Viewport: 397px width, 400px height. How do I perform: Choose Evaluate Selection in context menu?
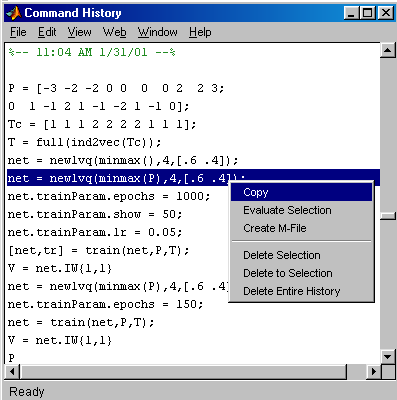pos(301,210)
